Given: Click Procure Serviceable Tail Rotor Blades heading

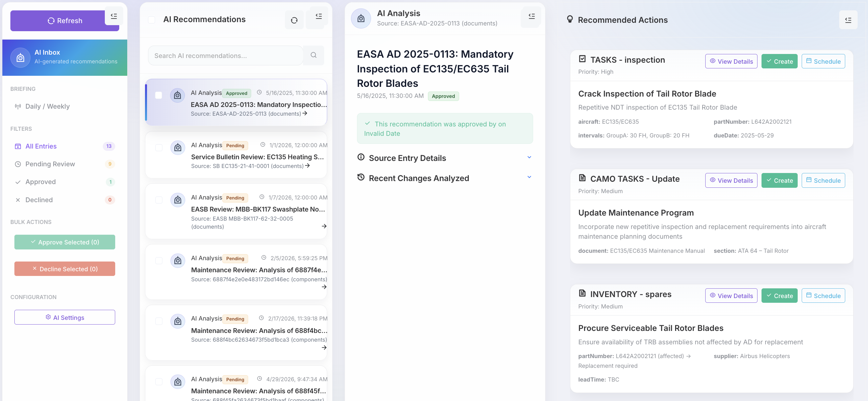Looking at the screenshot, I should pos(651,328).
